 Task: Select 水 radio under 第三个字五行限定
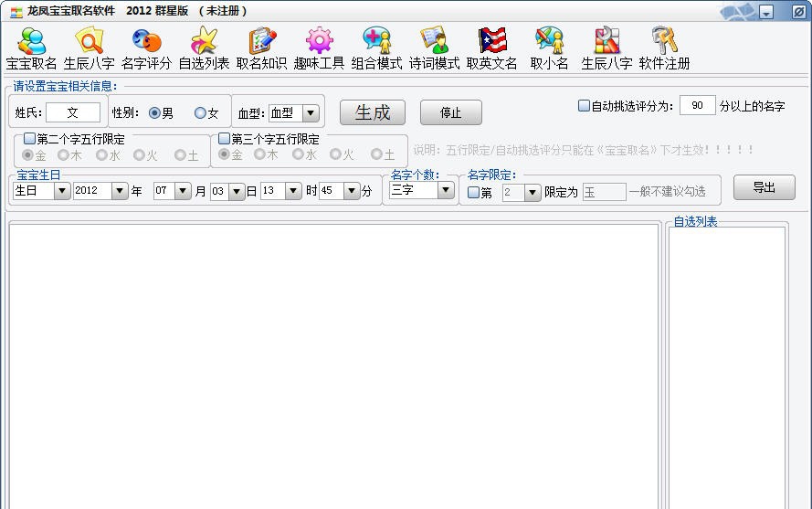tap(298, 154)
